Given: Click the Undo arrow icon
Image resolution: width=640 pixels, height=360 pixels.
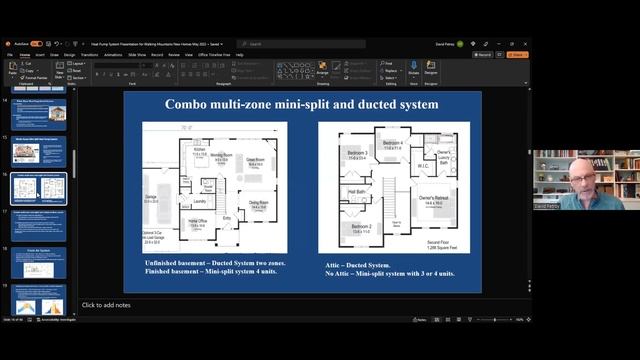Looking at the screenshot, I should pos(57,44).
